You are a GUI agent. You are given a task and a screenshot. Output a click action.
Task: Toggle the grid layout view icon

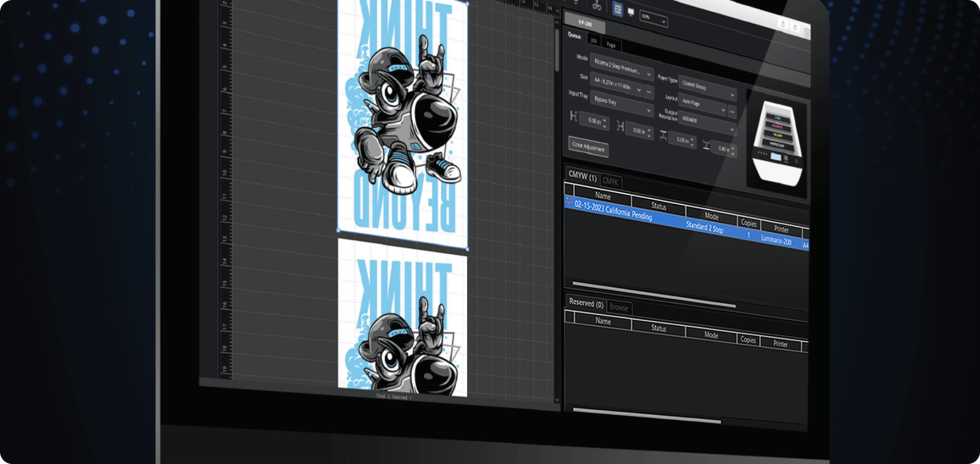pyautogui.click(x=617, y=9)
